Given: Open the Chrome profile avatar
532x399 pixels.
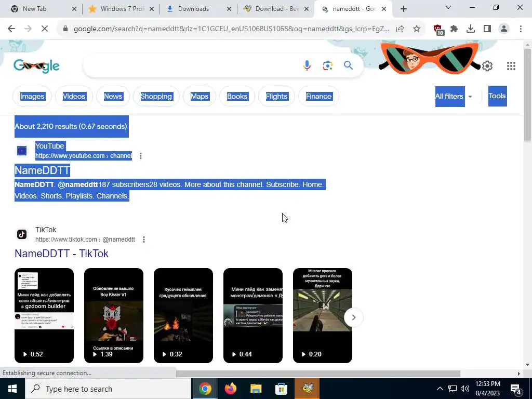Looking at the screenshot, I should (504, 29).
